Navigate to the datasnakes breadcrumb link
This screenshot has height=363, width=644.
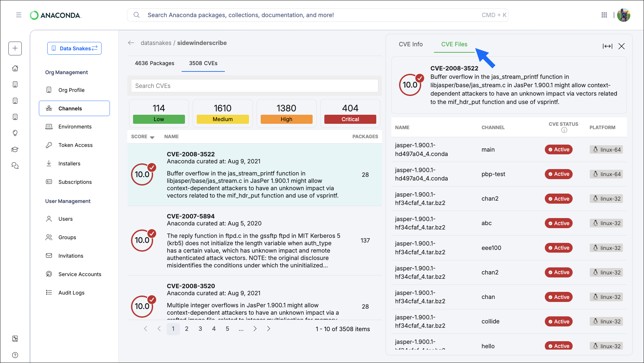tap(155, 43)
